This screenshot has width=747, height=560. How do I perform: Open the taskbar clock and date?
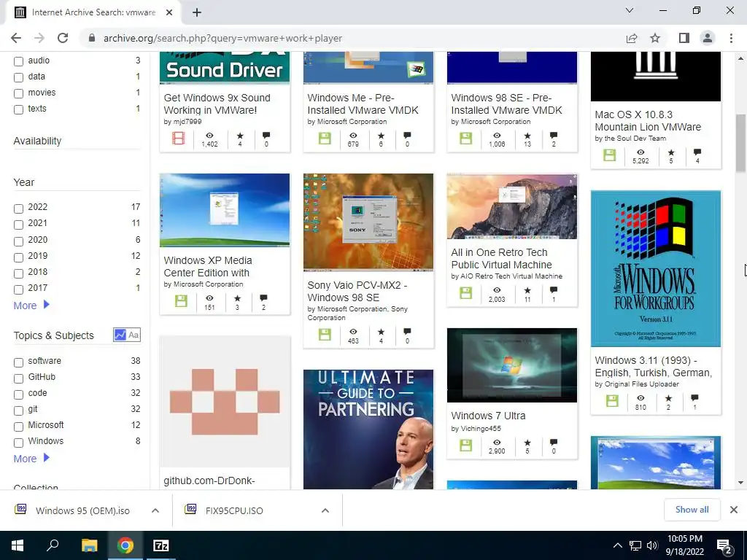(684, 545)
